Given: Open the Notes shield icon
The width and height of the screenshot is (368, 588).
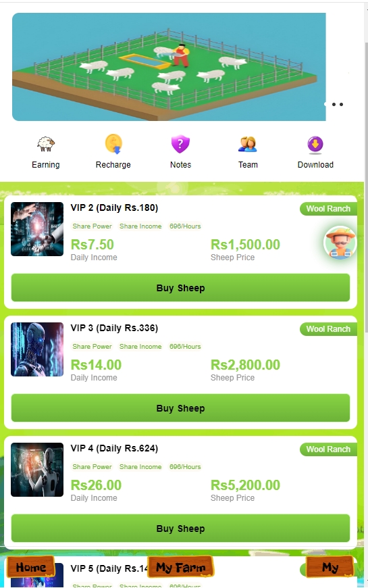Looking at the screenshot, I should pos(180,144).
